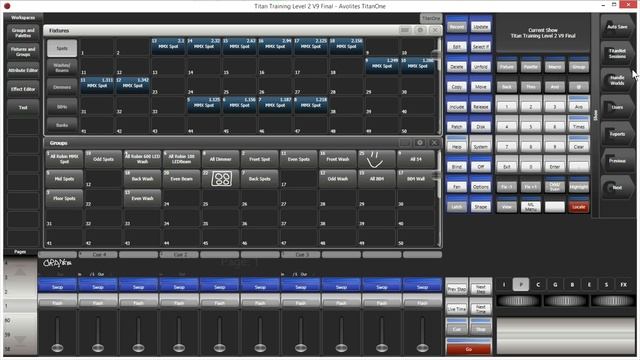Open the Groups and Palettes workspace
The height and width of the screenshot is (360, 640).
23,33
